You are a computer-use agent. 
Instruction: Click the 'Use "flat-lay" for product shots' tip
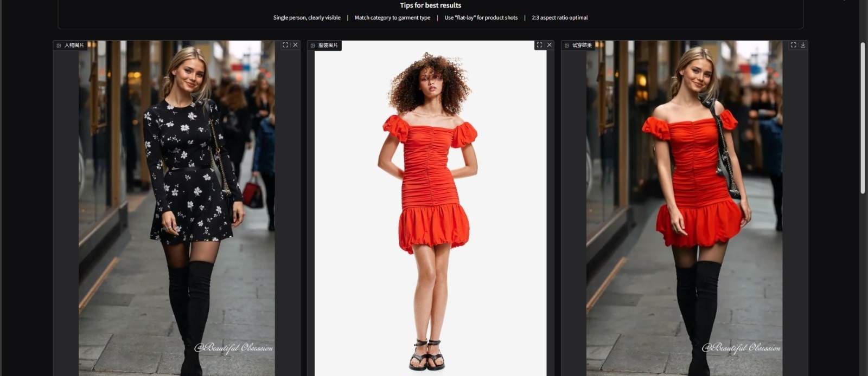481,18
